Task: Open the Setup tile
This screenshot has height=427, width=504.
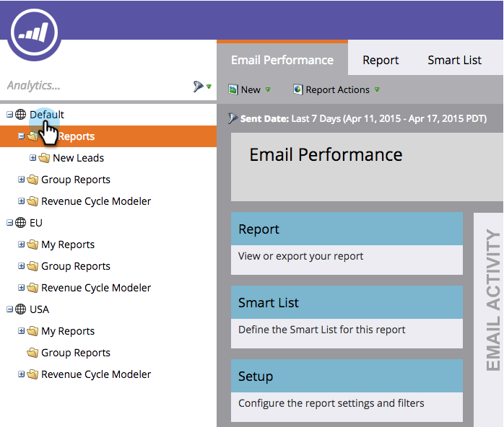Action: click(x=347, y=390)
